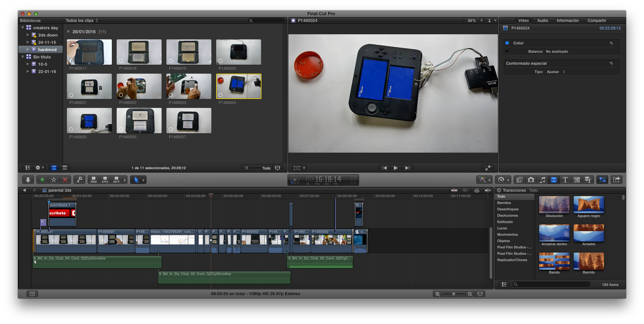644x324 pixels.
Task: Toggle video skimming in timeline
Action: click(454, 190)
